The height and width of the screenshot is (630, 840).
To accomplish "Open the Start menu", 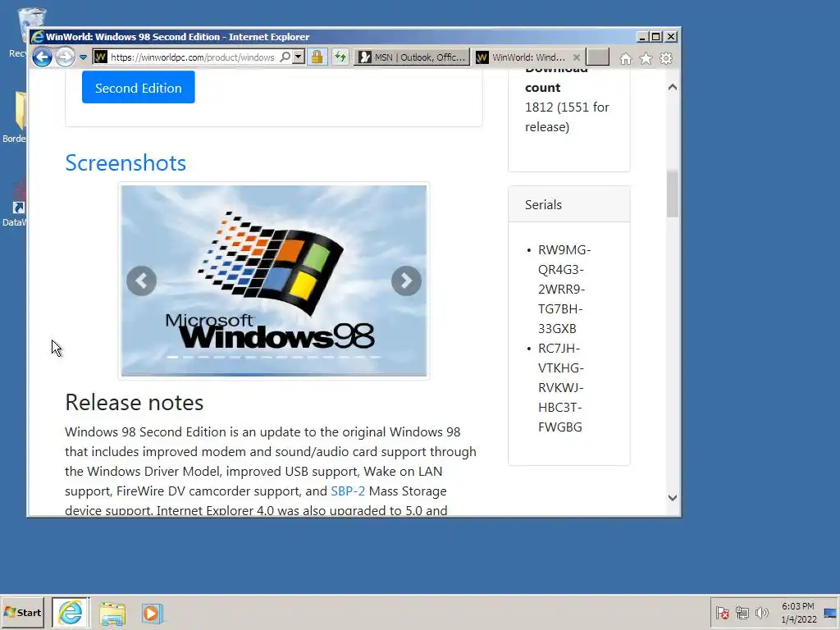I will tap(22, 612).
